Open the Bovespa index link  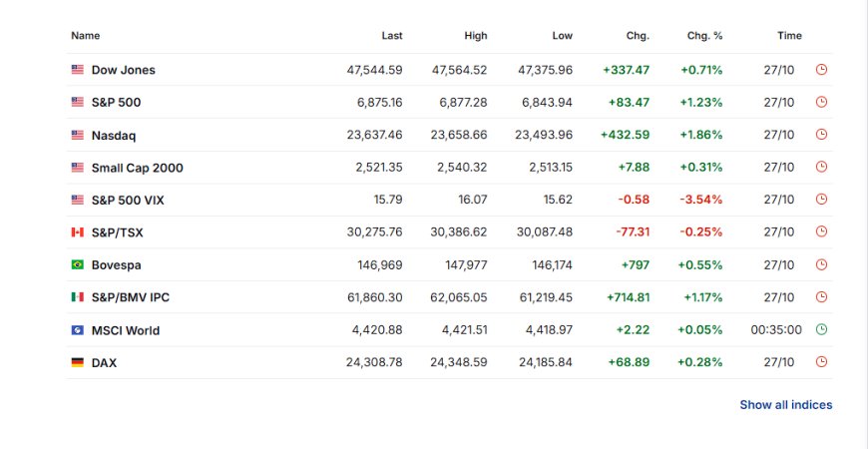pos(117,265)
